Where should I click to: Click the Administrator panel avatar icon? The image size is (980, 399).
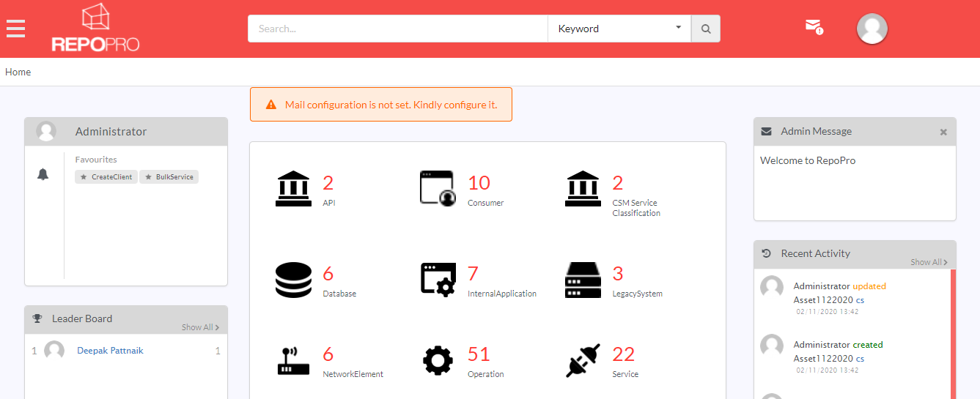(46, 131)
